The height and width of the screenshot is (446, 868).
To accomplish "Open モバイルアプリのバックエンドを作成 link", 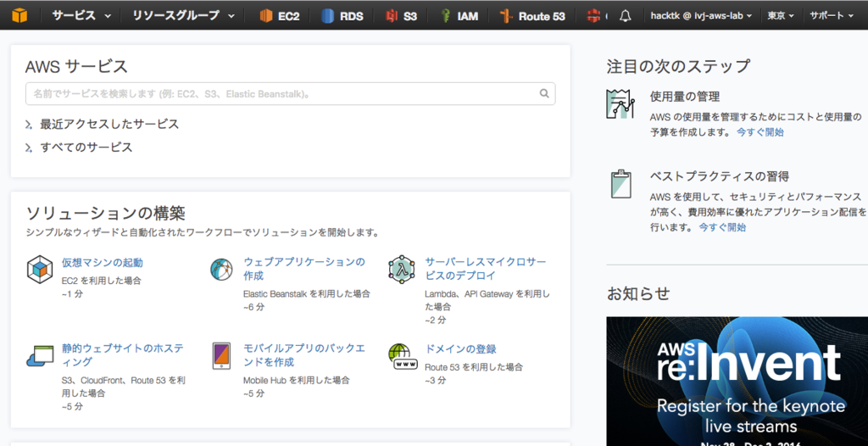I will tap(304, 355).
